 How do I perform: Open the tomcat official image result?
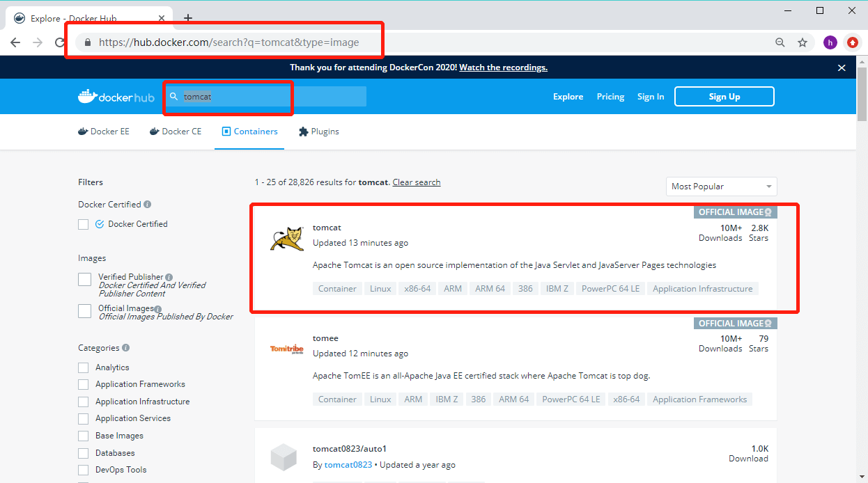[327, 228]
